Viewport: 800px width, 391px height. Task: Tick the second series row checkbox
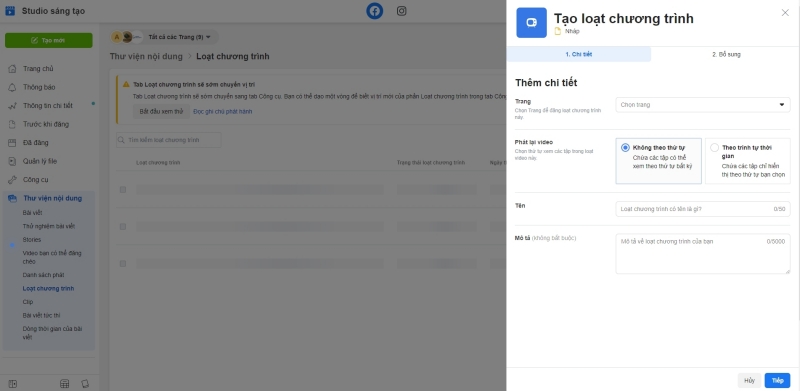point(122,226)
